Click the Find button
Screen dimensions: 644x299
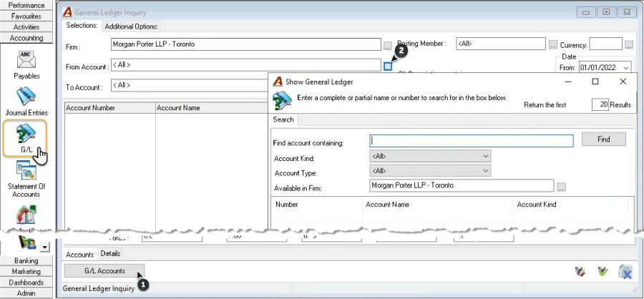tap(604, 139)
